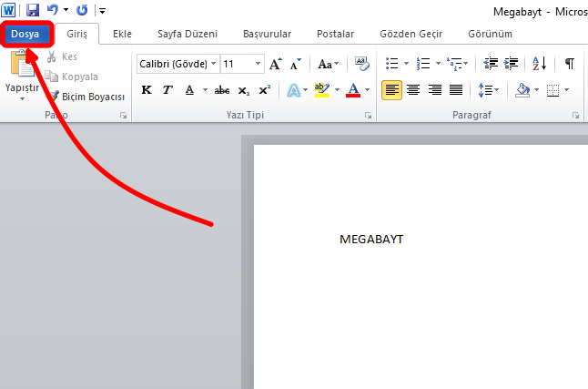This screenshot has width=588, height=389.
Task: Switch to the Sayfa Düzeni tab
Action: point(187,34)
